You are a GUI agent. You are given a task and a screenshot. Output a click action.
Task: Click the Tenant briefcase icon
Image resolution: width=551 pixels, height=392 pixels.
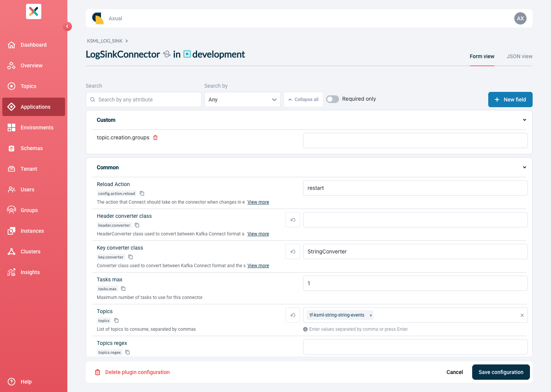(x=11, y=169)
